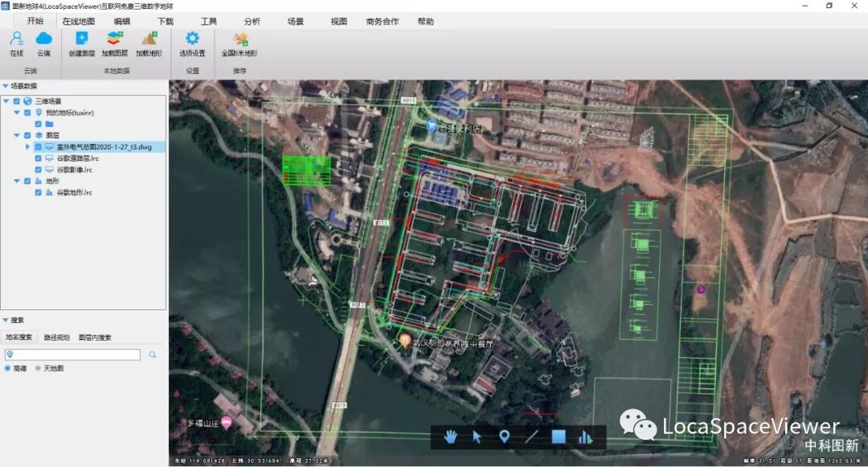Click the search magnifier icon

coord(152,354)
